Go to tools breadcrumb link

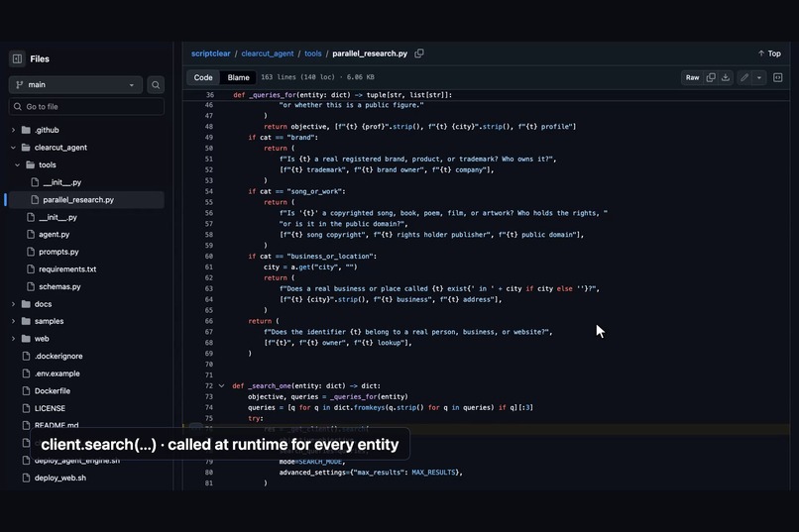[313, 53]
